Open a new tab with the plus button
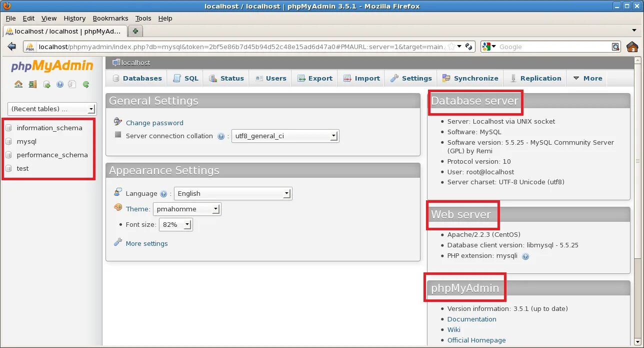The image size is (644, 348). point(135,31)
